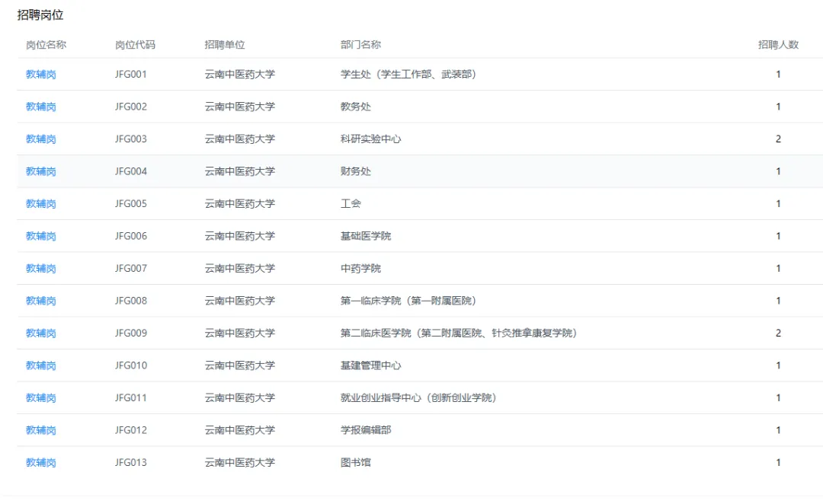Select the code cell JFG007
Image resolution: width=823 pixels, height=504 pixels.
(x=131, y=269)
